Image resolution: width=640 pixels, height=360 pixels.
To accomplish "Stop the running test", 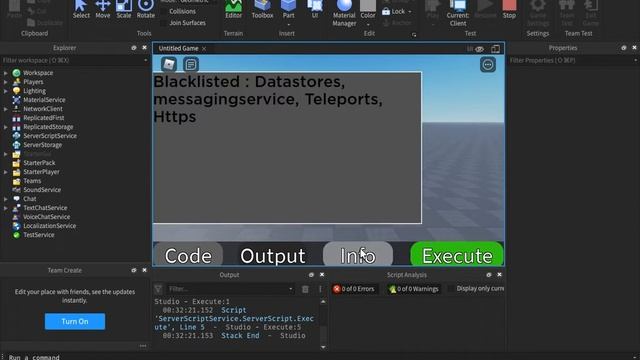I will (509, 9).
